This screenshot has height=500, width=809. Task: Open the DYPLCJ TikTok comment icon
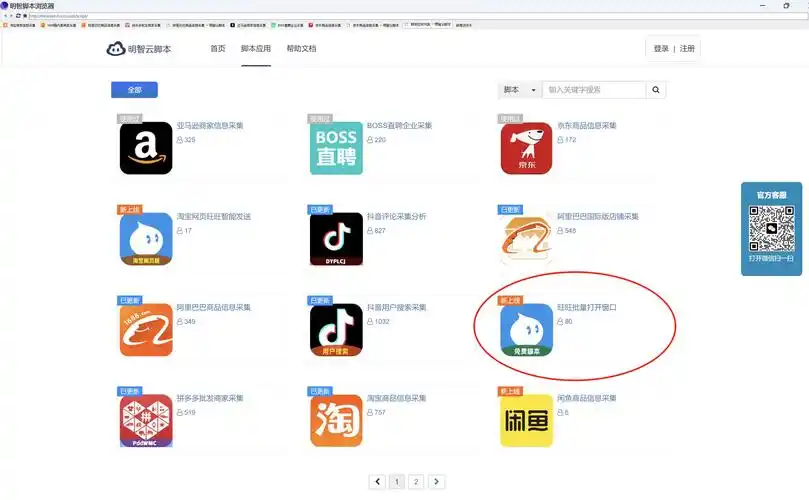336,239
